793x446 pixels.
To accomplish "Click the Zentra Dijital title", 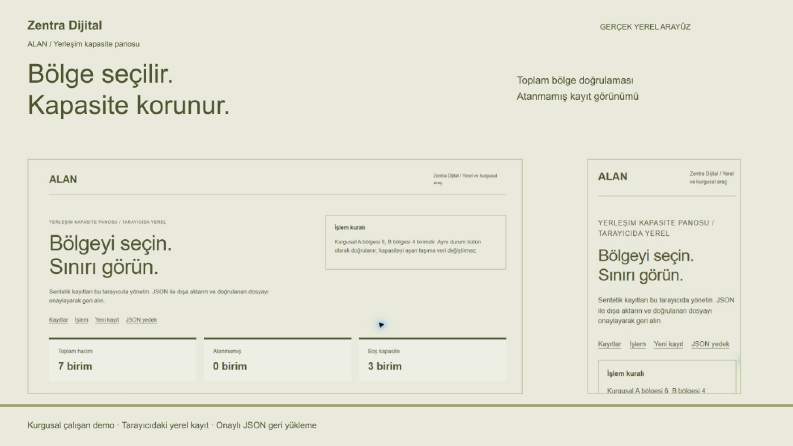I will 65,25.
